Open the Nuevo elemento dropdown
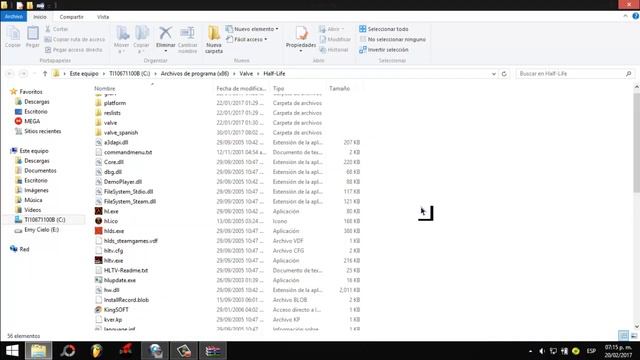 252,29
